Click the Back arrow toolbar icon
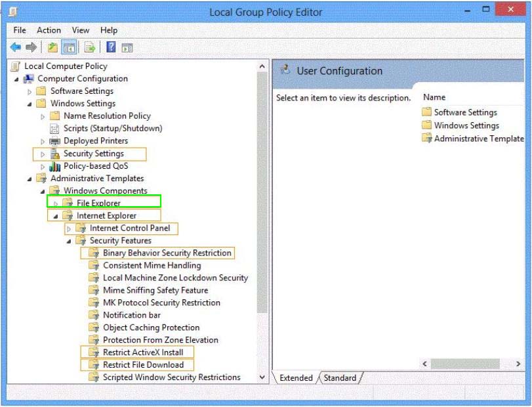The image size is (532, 407). pyautogui.click(x=16, y=47)
